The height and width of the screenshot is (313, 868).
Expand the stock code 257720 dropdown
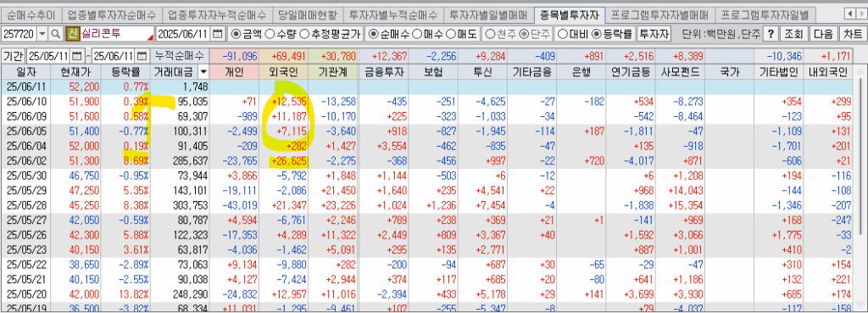coord(43,34)
